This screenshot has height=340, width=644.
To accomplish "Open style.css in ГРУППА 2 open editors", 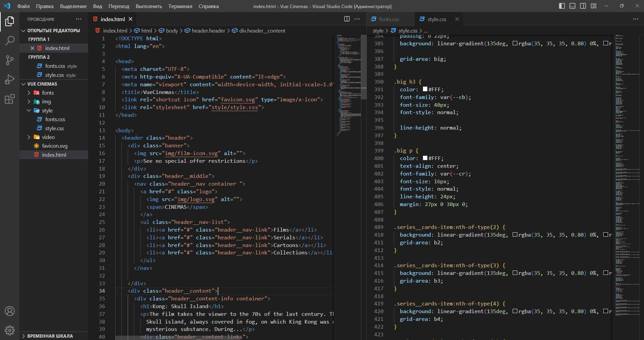I will point(54,75).
